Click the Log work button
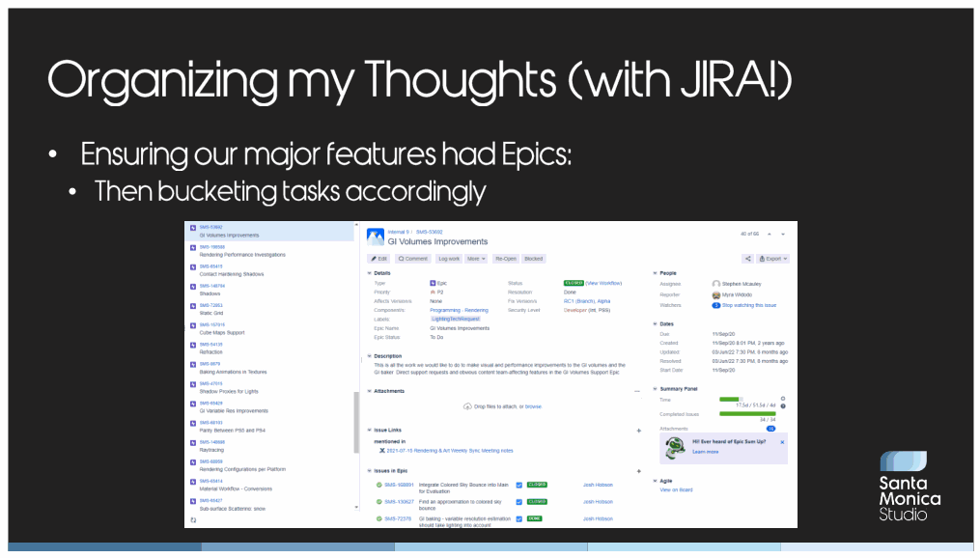The height and width of the screenshot is (558, 980). (449, 259)
